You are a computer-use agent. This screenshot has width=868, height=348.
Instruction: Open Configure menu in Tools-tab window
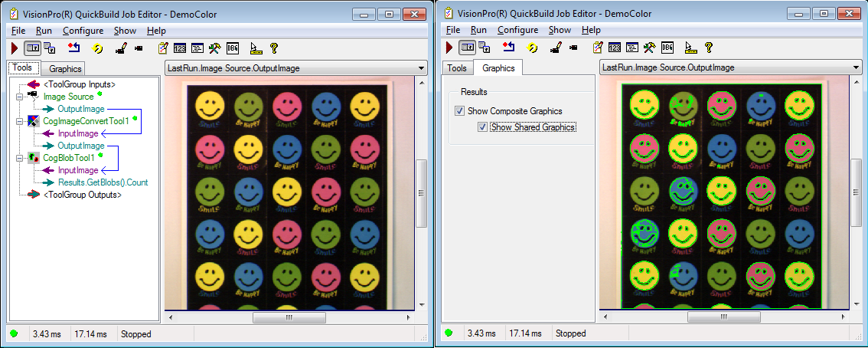point(83,31)
